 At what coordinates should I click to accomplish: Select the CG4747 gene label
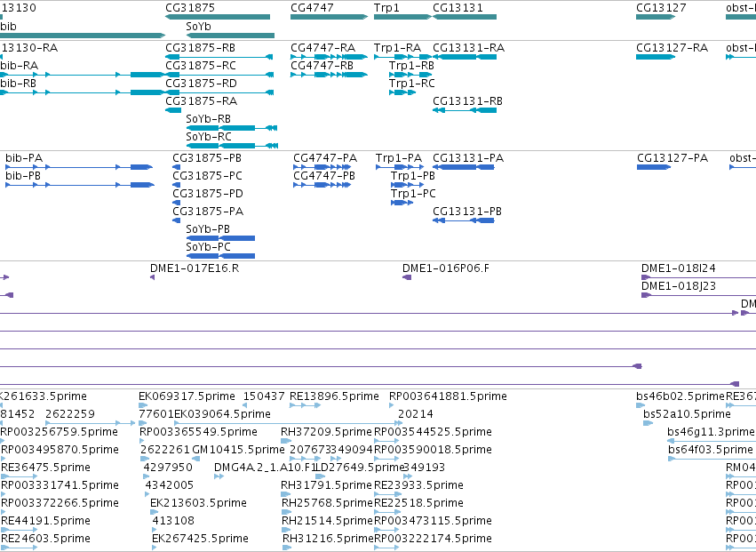pos(312,8)
